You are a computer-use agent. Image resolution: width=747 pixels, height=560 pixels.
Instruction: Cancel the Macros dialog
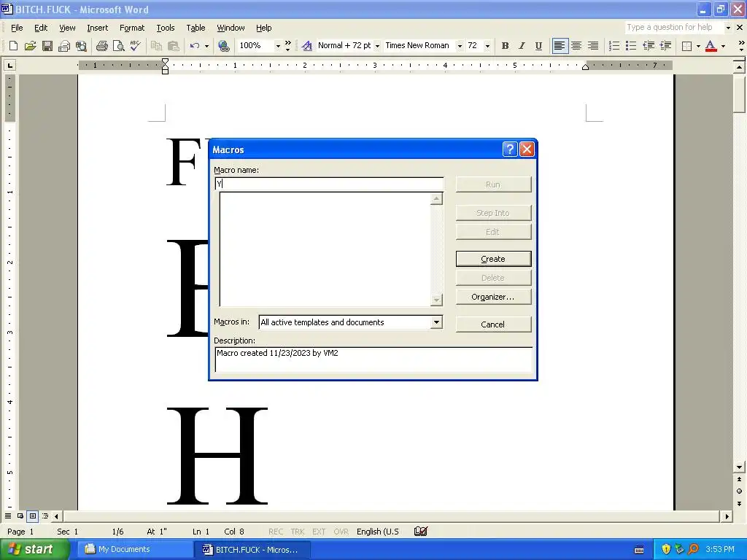click(x=493, y=324)
